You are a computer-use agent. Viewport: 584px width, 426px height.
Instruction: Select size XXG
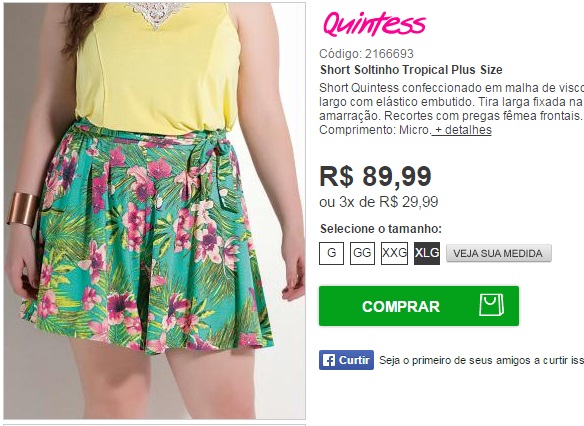click(x=394, y=253)
